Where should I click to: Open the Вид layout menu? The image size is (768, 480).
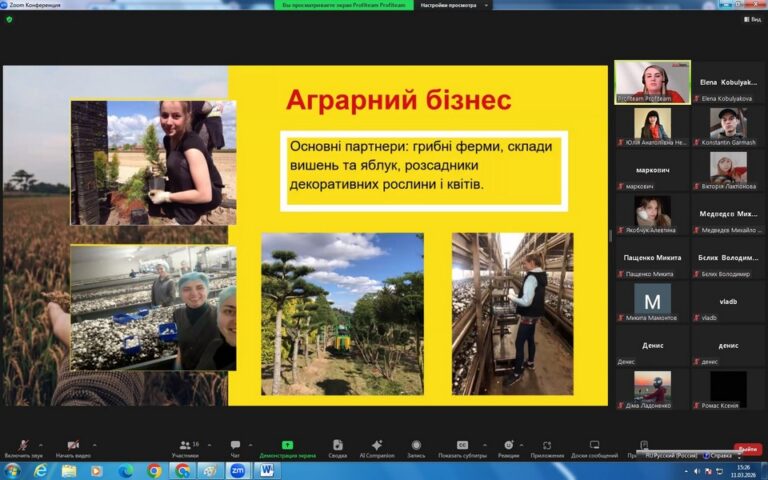pyautogui.click(x=754, y=19)
